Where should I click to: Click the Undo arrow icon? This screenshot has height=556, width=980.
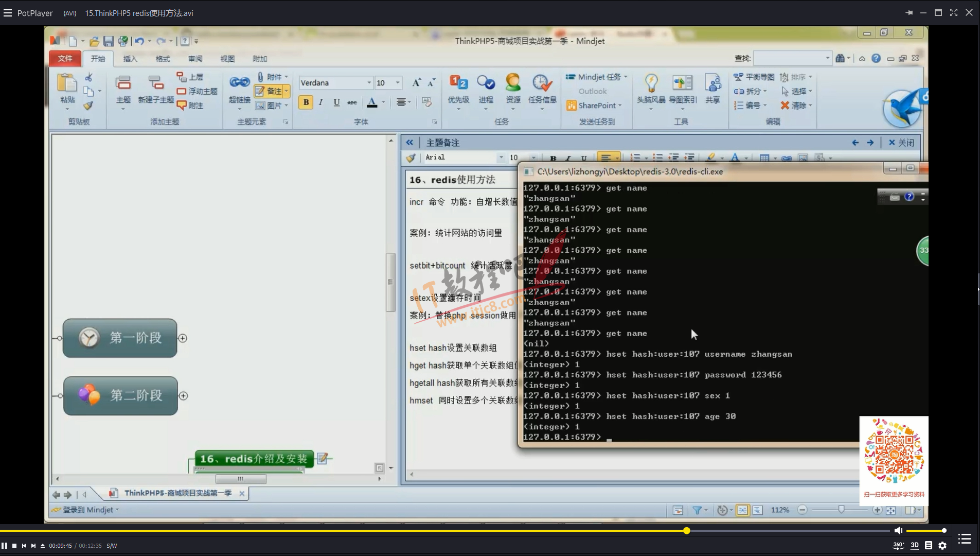coord(139,41)
